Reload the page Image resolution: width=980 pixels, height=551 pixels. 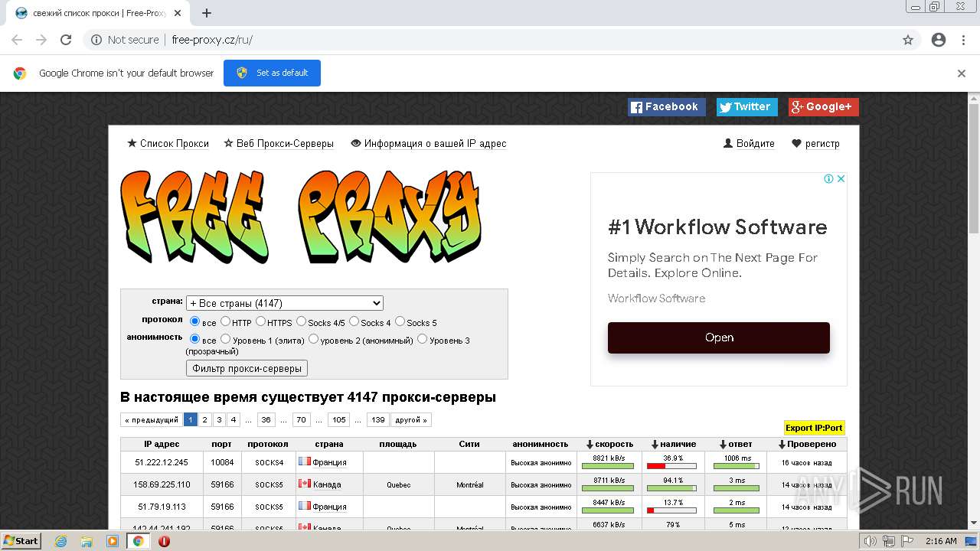click(x=66, y=40)
